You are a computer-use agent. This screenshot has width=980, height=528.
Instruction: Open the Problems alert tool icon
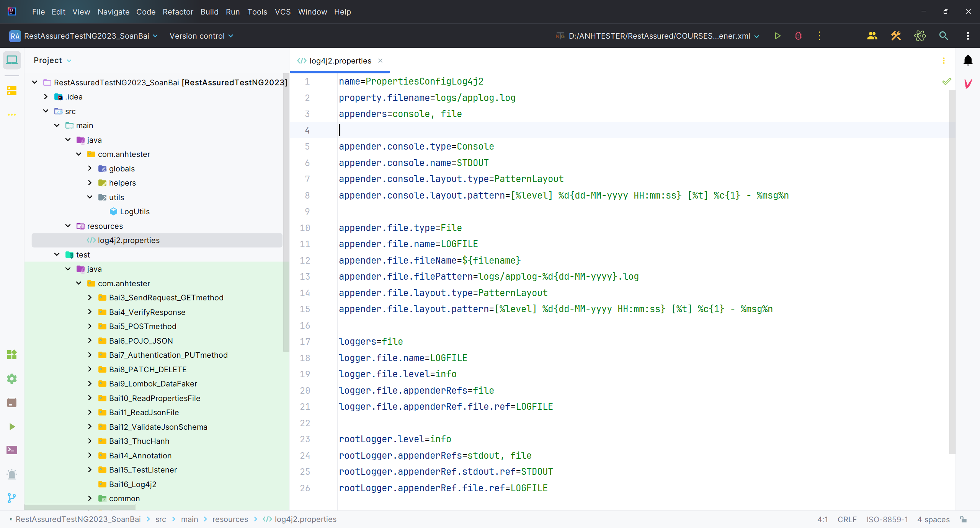coord(12,474)
